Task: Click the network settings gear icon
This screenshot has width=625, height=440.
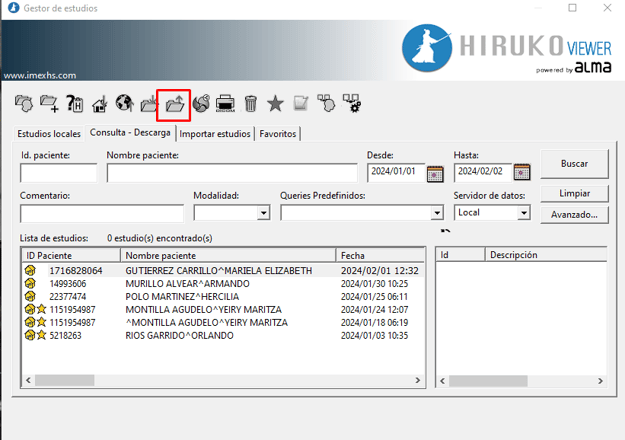Action: click(x=351, y=103)
